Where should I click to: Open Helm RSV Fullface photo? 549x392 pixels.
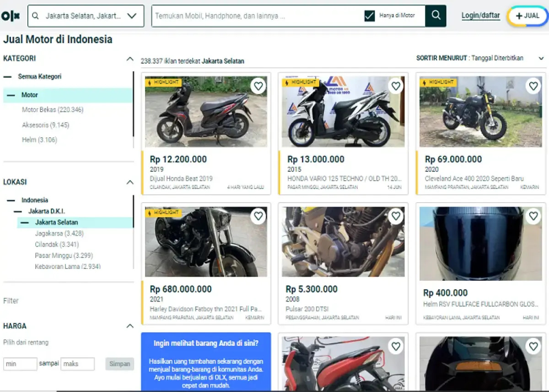pos(480,244)
